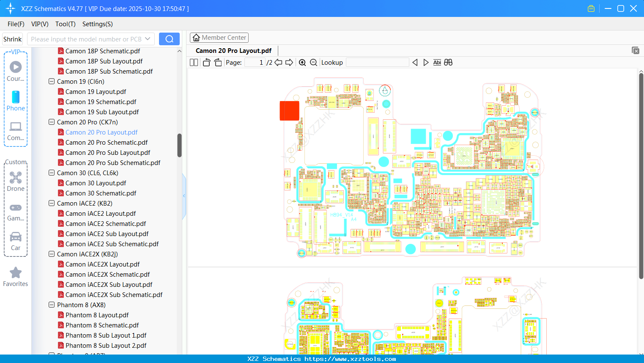Viewport: 644px width, 363px height.
Task: Open Camon 20 Pro Sub Layout.pdf
Action: coord(108,152)
